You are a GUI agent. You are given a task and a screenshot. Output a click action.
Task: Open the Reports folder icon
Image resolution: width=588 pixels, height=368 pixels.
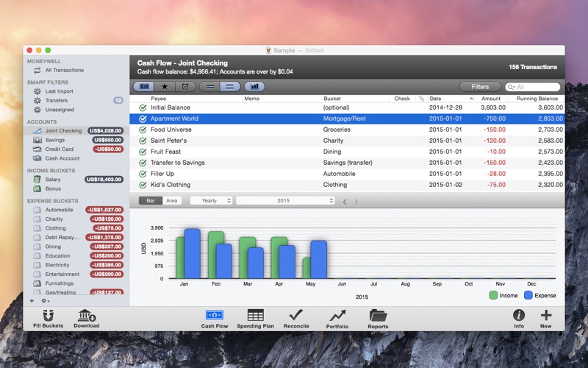pos(378,316)
